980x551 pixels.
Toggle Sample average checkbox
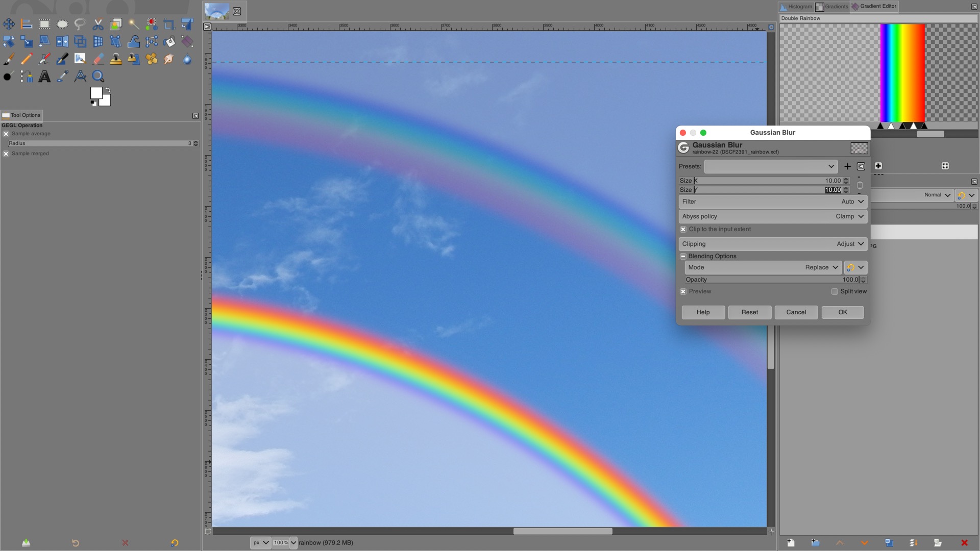tap(6, 134)
